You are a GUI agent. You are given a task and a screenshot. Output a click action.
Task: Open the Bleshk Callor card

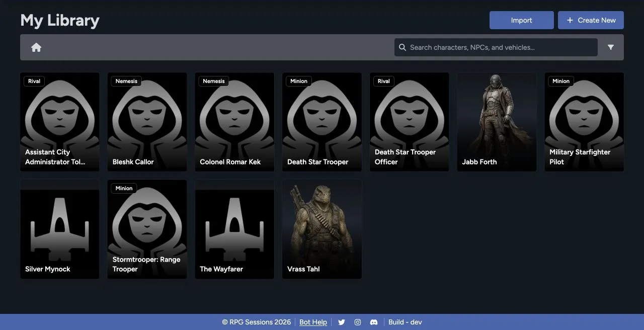coord(147,122)
